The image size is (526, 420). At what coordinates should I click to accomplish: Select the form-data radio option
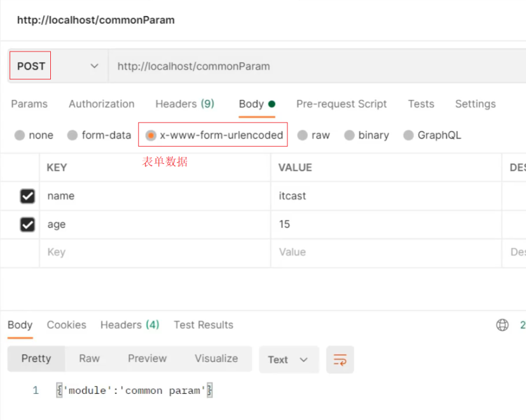pyautogui.click(x=73, y=135)
